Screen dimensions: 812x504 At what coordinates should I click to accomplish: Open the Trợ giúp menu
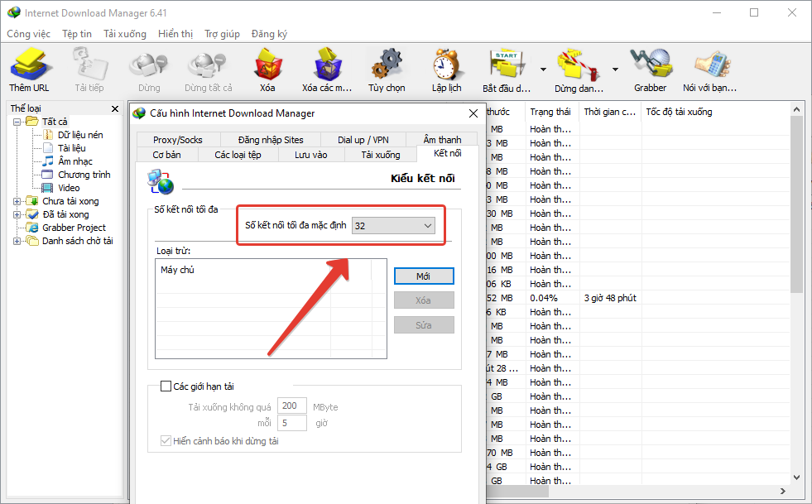[222, 34]
